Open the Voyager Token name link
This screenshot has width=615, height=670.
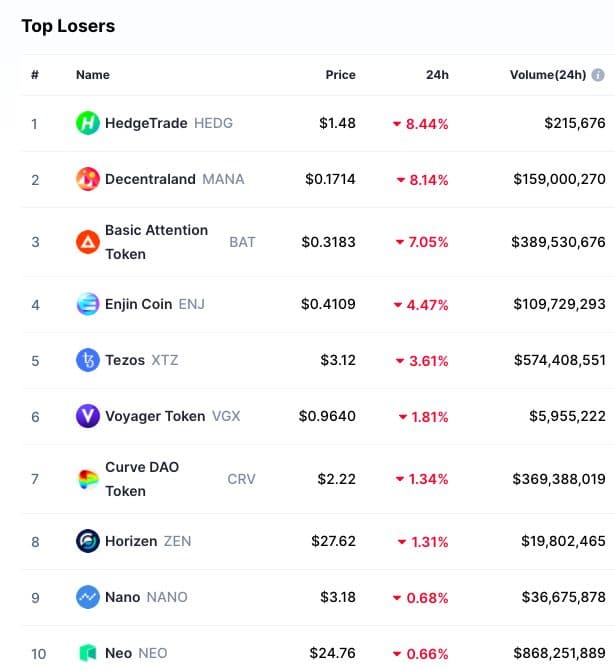tap(155, 416)
